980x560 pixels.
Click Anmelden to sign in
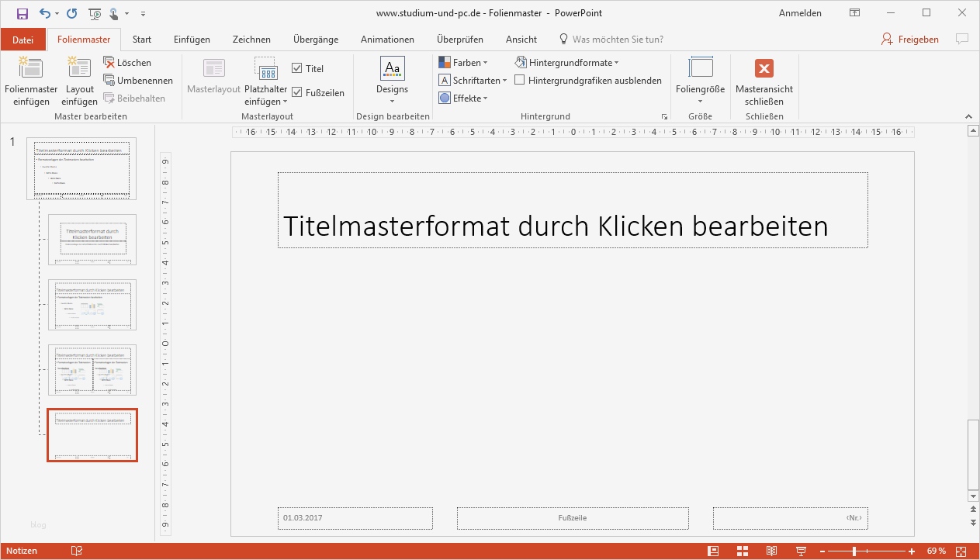(x=800, y=13)
